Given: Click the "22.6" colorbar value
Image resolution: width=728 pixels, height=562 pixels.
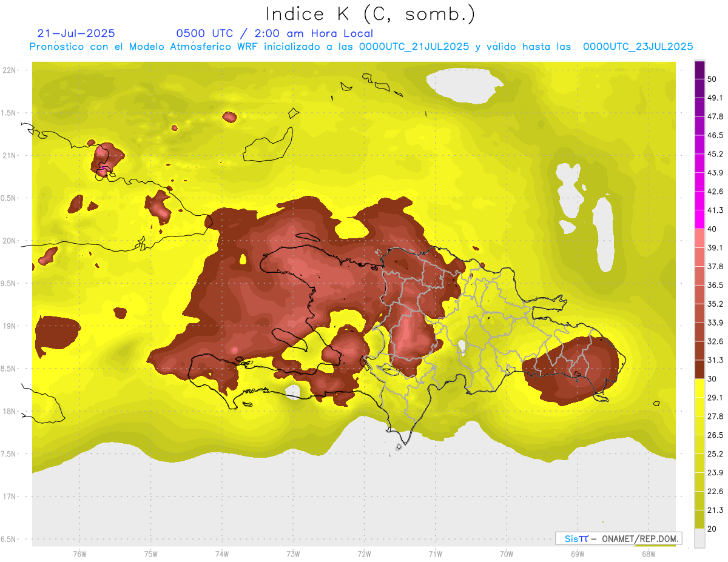Looking at the screenshot, I should click(715, 491).
